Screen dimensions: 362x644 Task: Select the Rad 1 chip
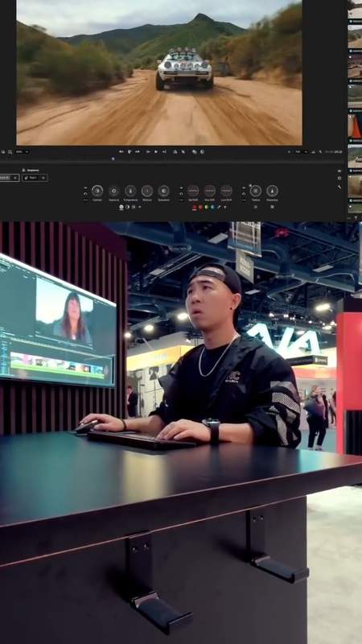(33, 178)
